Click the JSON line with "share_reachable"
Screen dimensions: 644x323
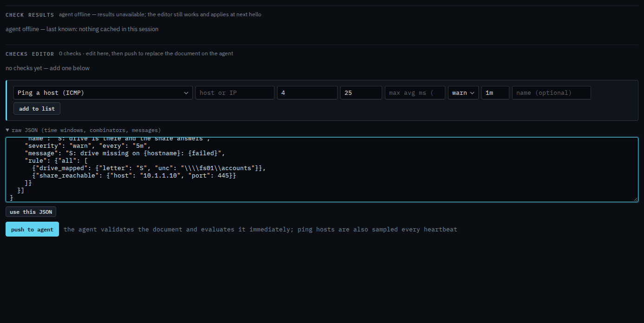[x=134, y=175]
